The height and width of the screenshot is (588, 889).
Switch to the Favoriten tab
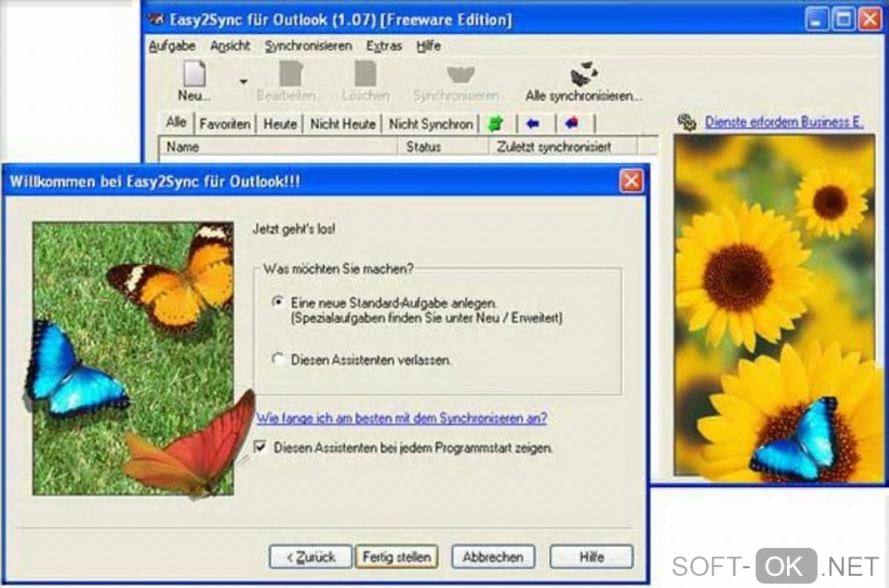point(225,124)
